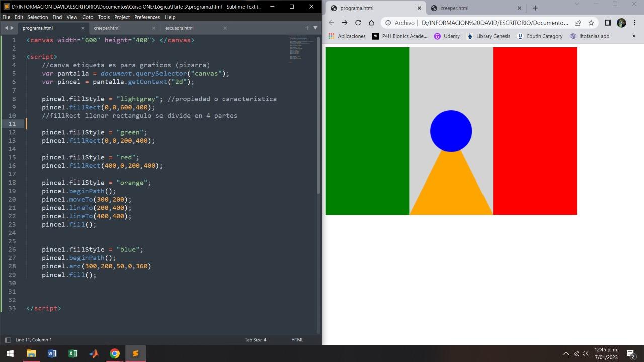Go to next tab using right arrow

[x=12, y=28]
